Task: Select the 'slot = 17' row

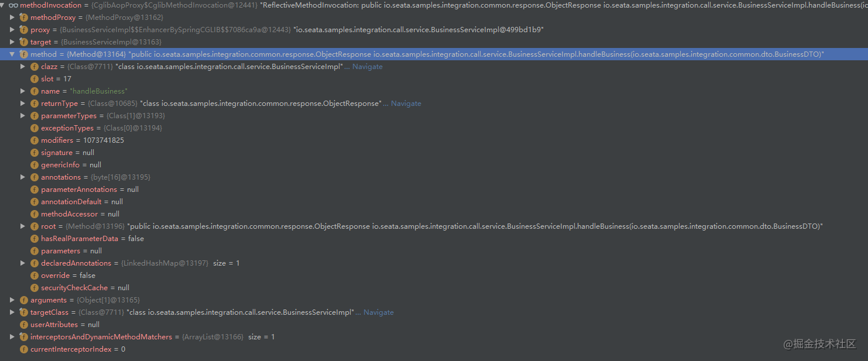Action: [x=434, y=78]
